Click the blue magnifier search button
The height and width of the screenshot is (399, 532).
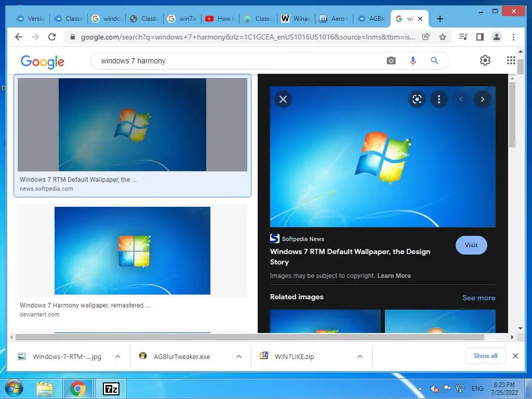point(434,61)
